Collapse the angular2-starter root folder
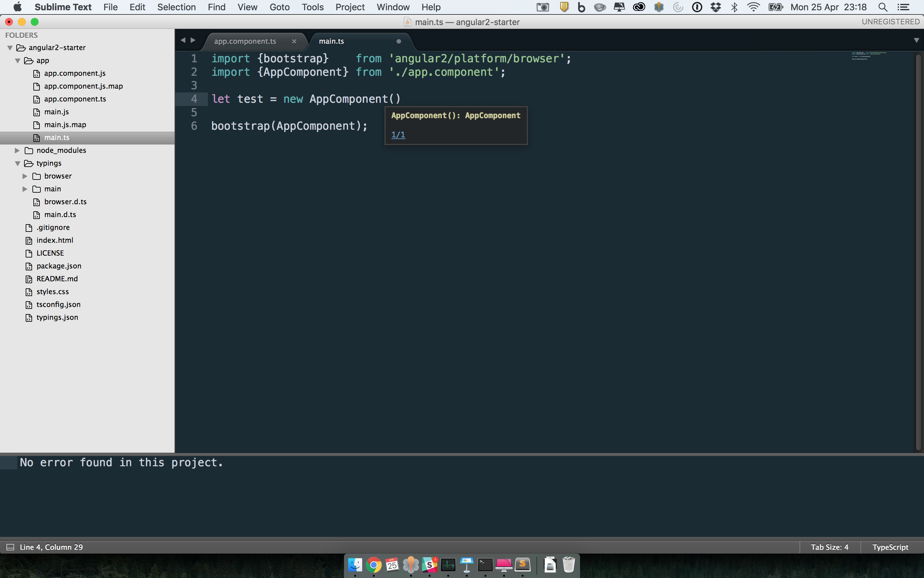Screen dimensions: 924x578 [x=10, y=48]
